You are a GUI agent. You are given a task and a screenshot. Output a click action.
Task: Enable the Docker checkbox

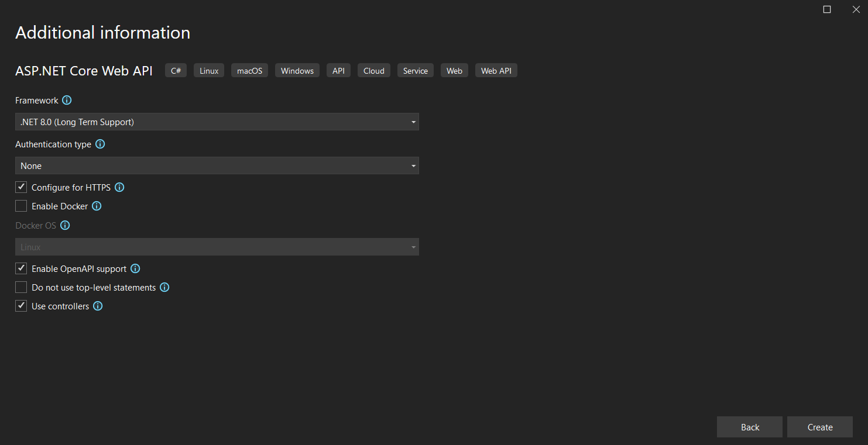click(x=21, y=206)
